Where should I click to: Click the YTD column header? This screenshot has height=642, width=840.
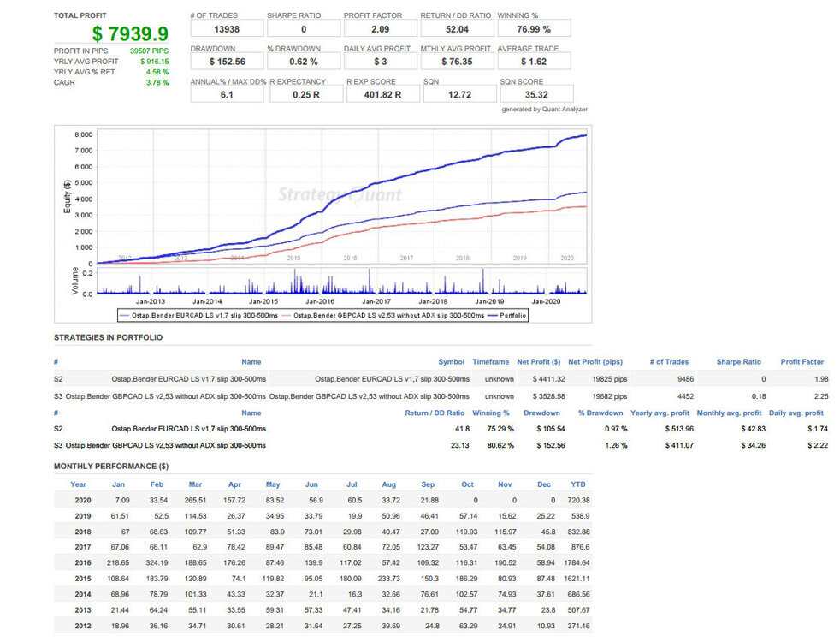pos(578,484)
